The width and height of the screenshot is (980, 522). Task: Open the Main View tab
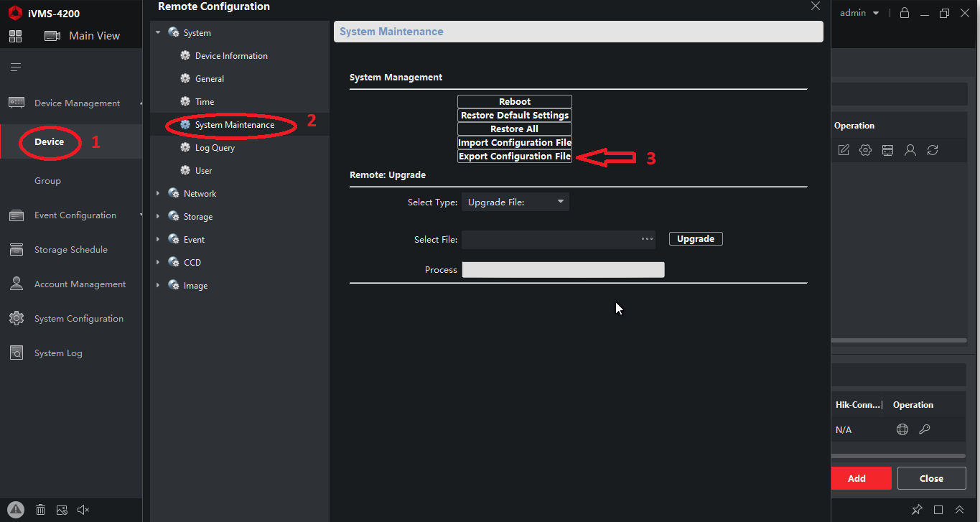coord(83,36)
